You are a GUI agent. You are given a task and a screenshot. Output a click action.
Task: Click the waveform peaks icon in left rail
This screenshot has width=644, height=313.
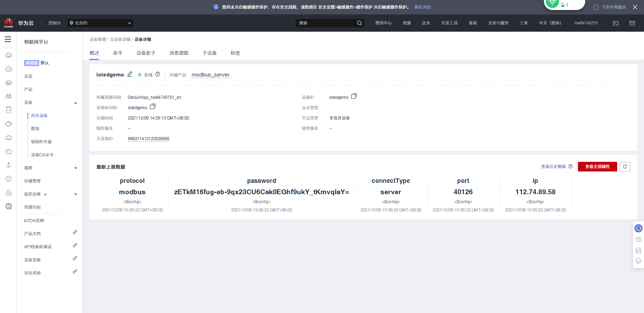click(9, 96)
